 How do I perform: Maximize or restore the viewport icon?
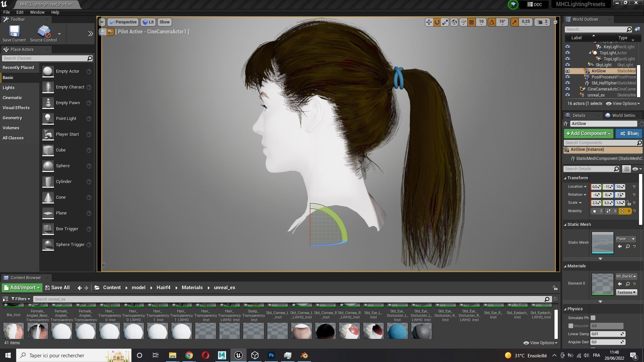pyautogui.click(x=555, y=22)
